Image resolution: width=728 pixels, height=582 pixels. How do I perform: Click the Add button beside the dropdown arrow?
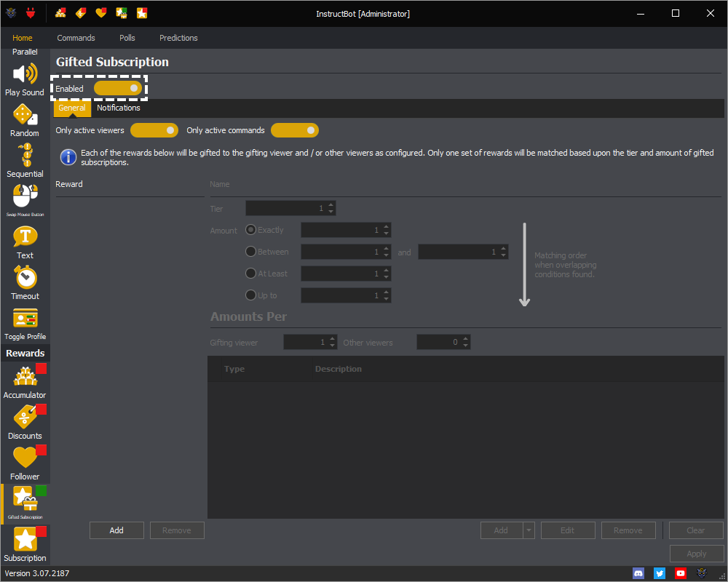click(x=502, y=530)
